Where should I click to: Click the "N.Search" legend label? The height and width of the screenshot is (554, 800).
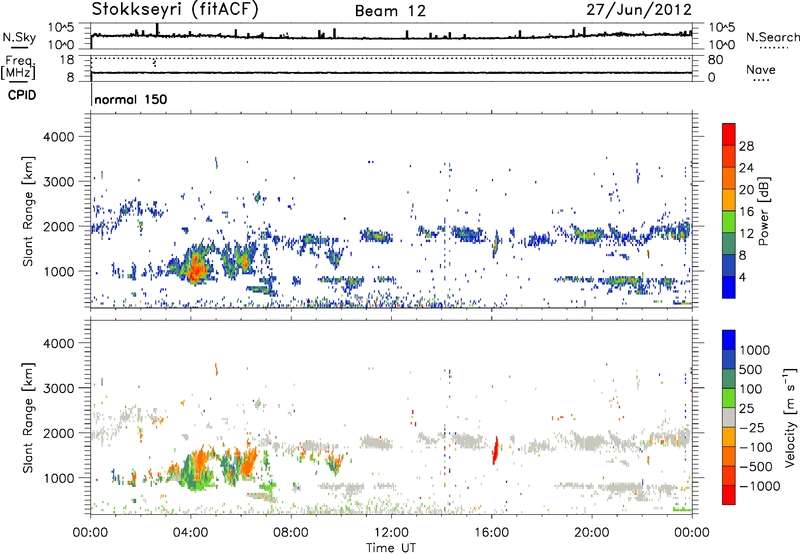772,37
